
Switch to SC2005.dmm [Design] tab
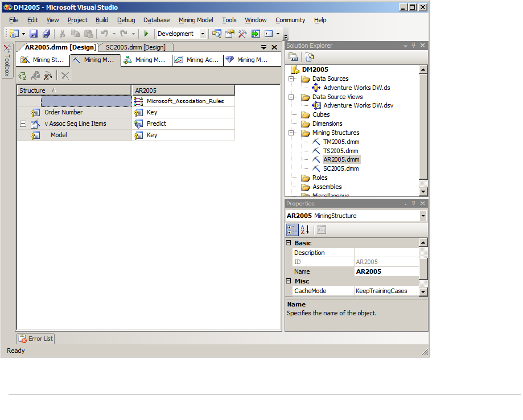[135, 47]
